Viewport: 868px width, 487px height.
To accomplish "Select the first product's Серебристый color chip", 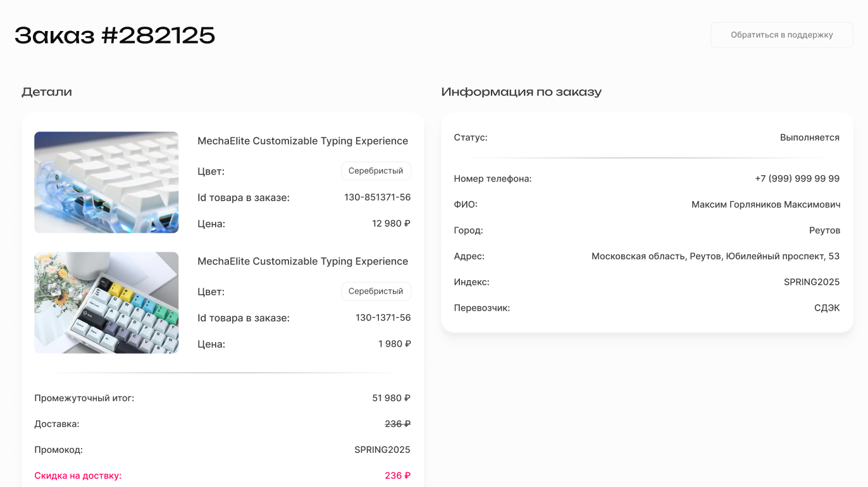I will click(x=376, y=171).
